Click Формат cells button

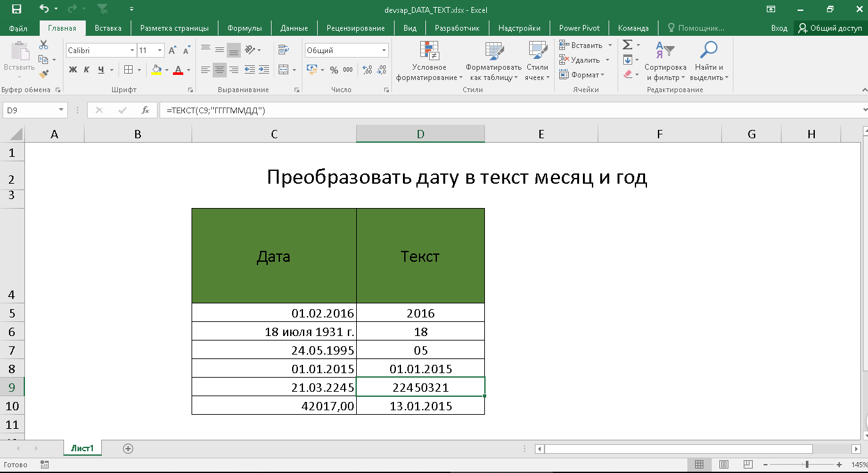582,74
